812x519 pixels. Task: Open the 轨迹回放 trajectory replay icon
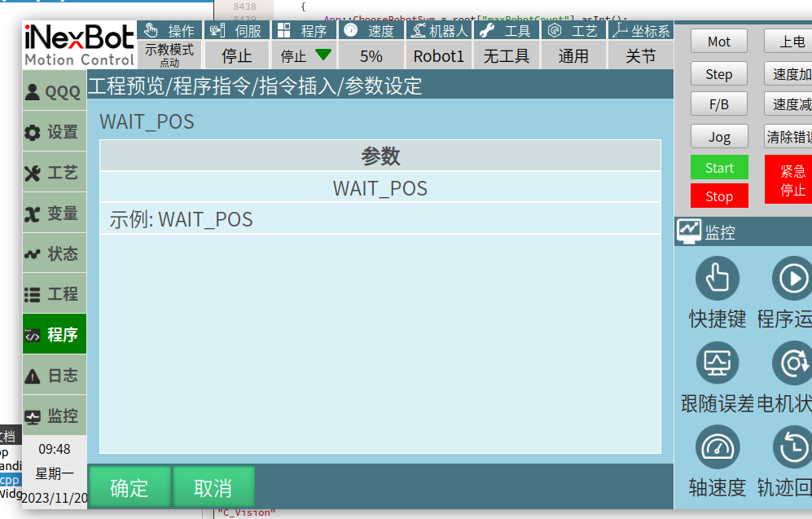click(792, 446)
